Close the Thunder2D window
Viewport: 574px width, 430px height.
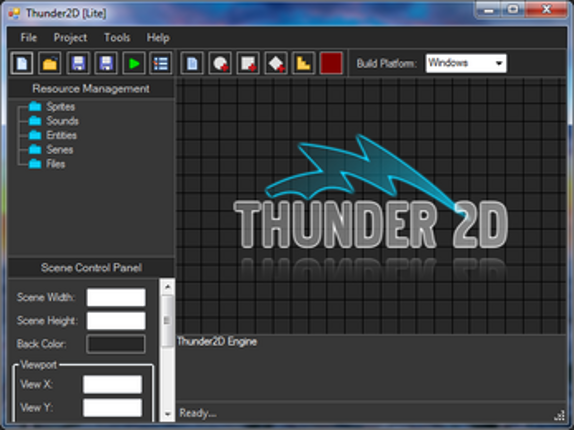tap(547, 10)
